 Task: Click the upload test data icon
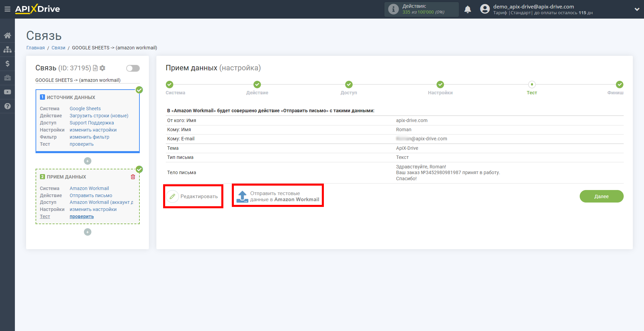tap(242, 196)
